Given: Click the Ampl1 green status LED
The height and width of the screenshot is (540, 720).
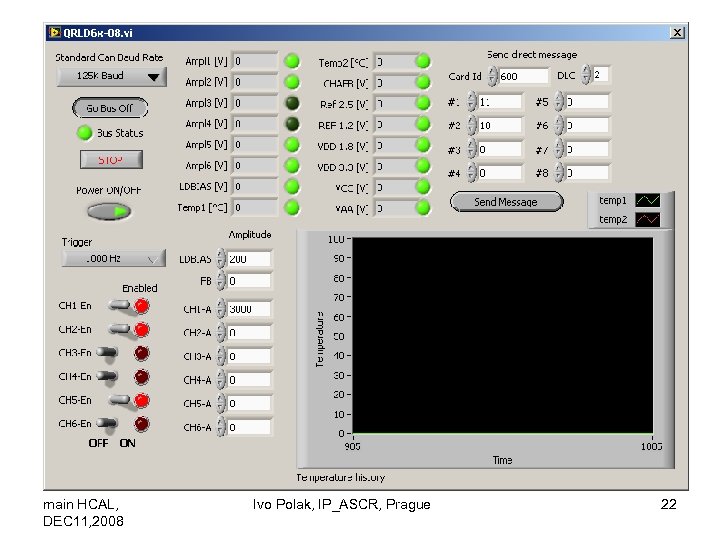Looking at the screenshot, I should [x=292, y=61].
